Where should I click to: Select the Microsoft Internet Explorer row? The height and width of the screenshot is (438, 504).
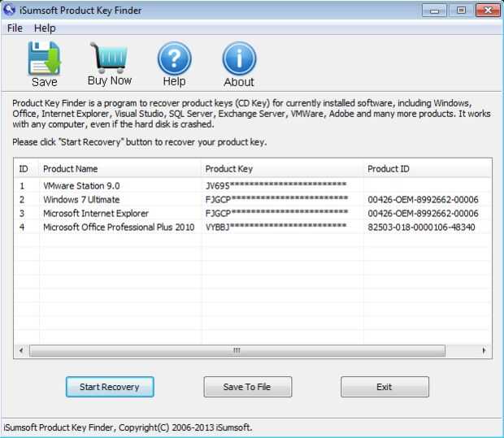(253, 214)
